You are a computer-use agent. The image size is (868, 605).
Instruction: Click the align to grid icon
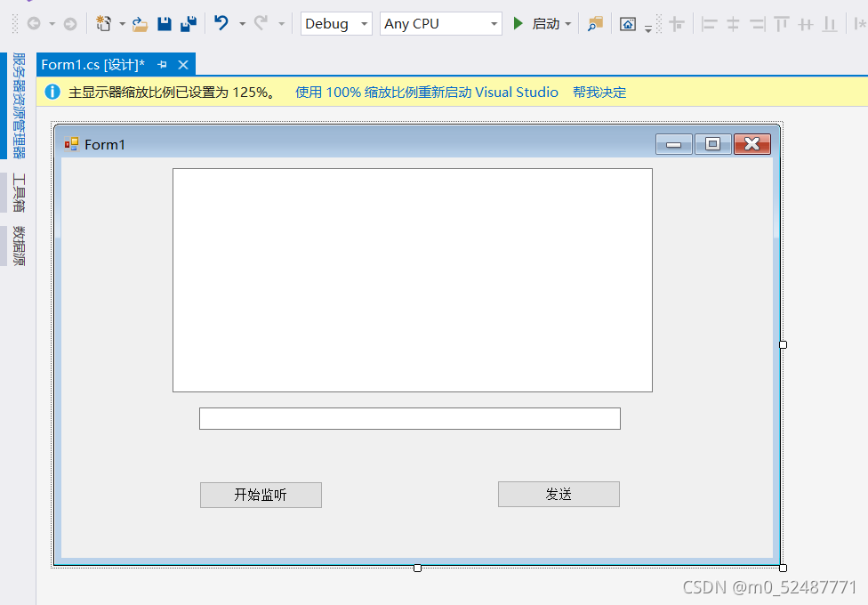click(677, 24)
